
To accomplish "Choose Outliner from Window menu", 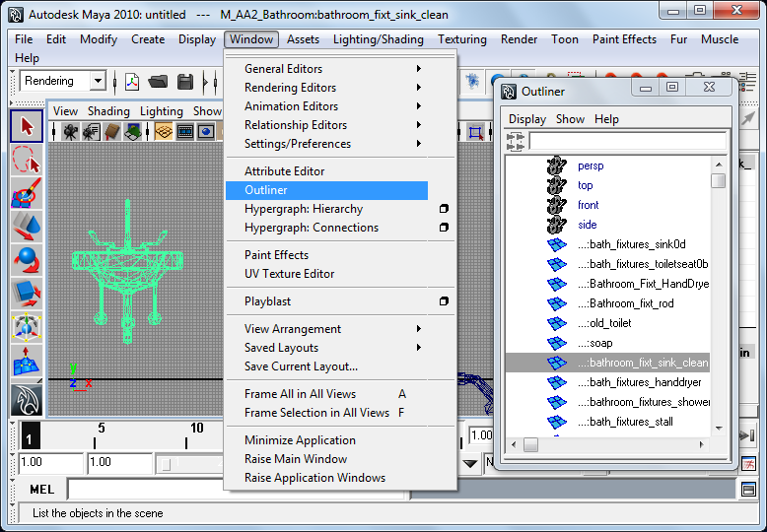I will pos(326,190).
